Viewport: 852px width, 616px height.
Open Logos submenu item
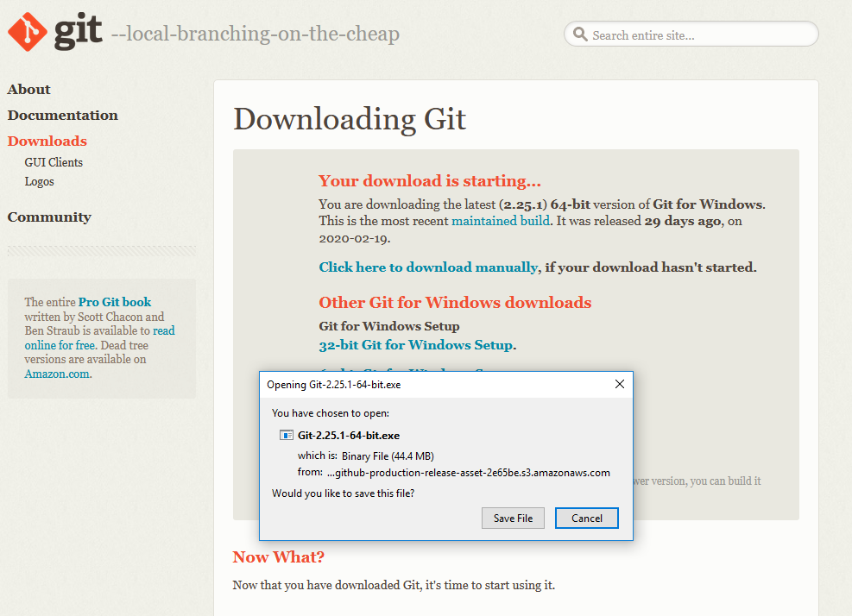click(39, 181)
